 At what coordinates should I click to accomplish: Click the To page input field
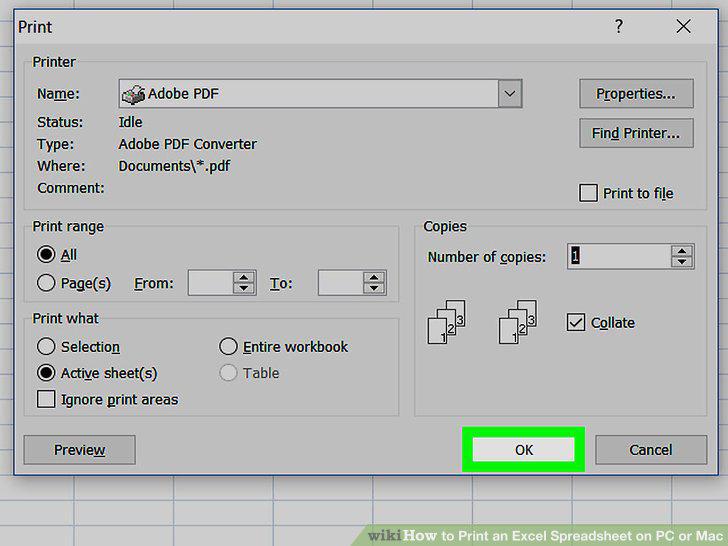tap(340, 283)
